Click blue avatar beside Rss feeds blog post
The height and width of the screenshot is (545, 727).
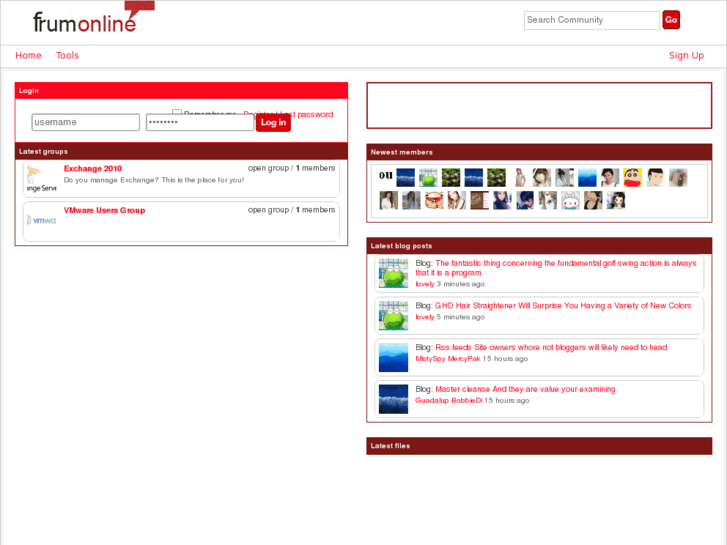393,357
